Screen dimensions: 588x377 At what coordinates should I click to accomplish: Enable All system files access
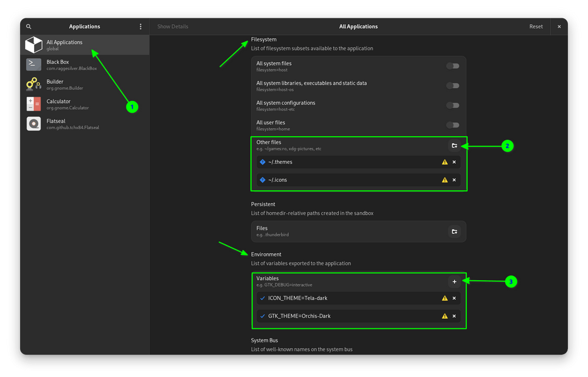tap(452, 66)
